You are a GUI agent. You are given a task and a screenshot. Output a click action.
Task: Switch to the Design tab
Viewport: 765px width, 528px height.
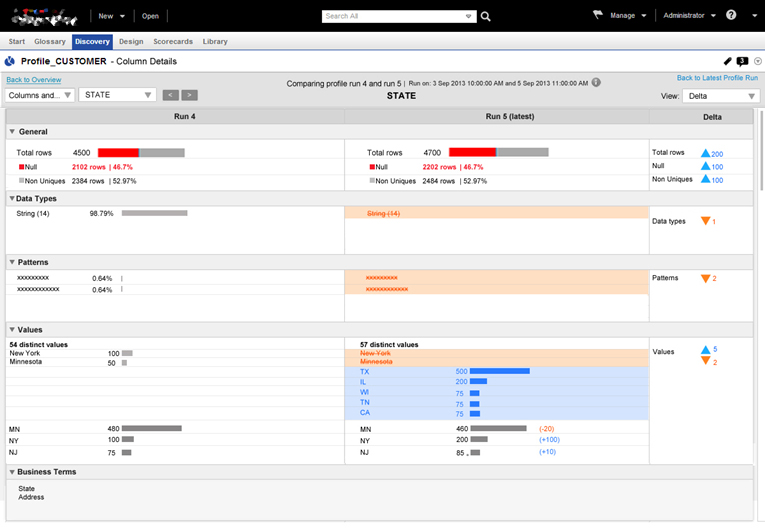(131, 41)
